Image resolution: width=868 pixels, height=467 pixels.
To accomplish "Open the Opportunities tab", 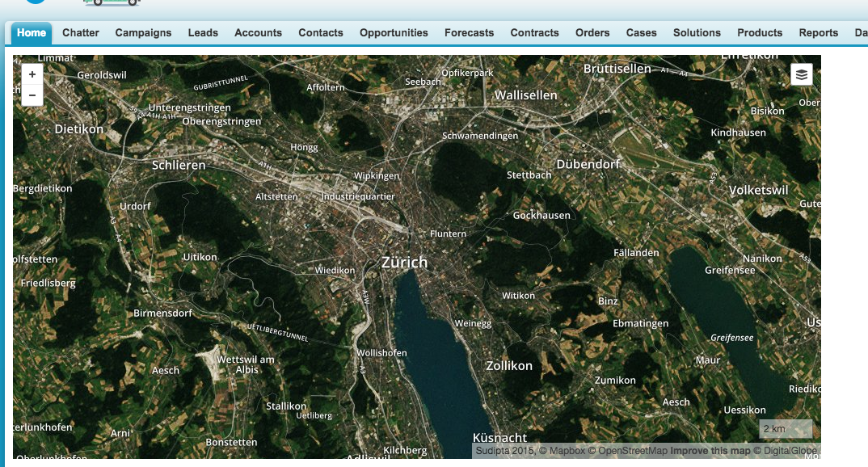I will (394, 33).
